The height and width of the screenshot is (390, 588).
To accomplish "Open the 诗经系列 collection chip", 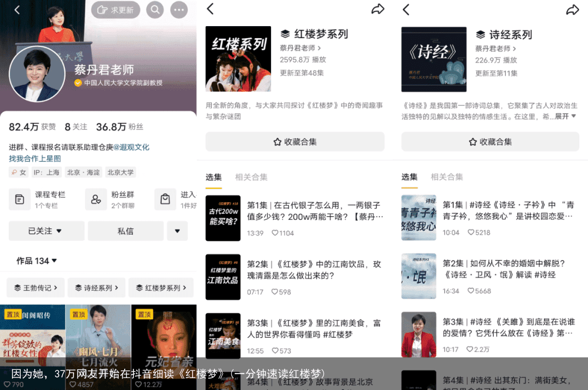I will point(97,288).
